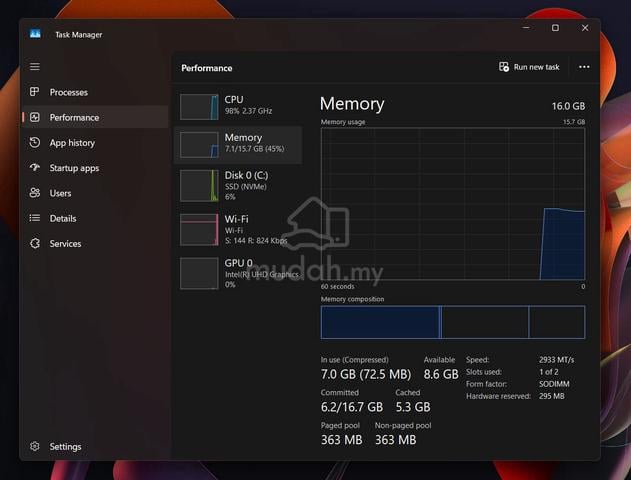Click the Memory usage graph area
631x480 pixels.
click(453, 204)
